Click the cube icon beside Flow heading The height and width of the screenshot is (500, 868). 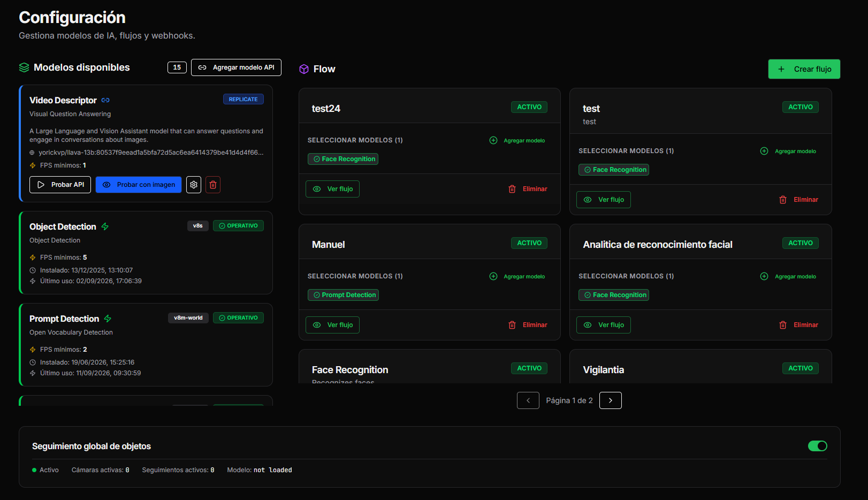pos(304,69)
